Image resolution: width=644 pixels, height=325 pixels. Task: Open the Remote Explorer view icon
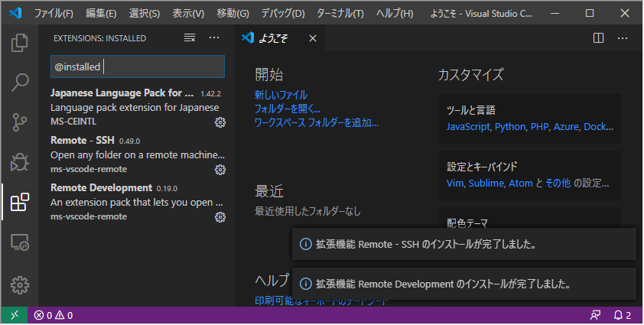pyautogui.click(x=19, y=242)
